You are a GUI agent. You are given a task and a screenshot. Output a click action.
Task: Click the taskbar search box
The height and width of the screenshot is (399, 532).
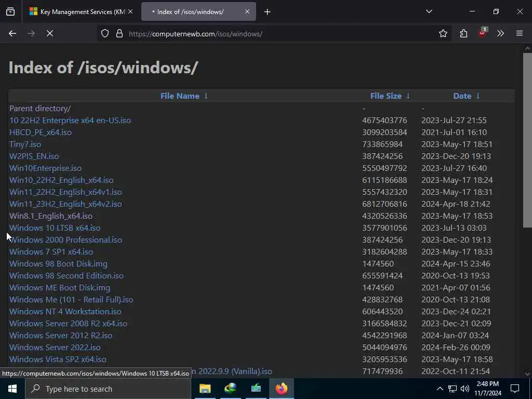coord(108,389)
